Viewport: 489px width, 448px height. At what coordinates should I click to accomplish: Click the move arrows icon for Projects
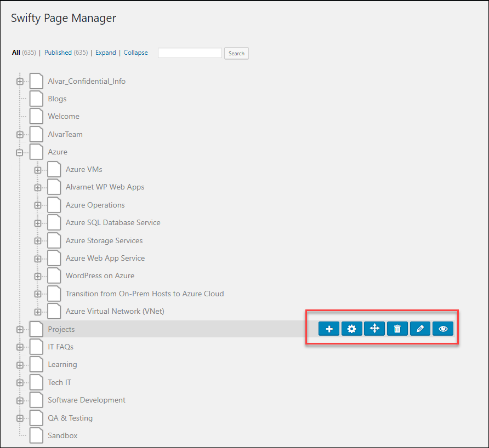[x=374, y=329]
